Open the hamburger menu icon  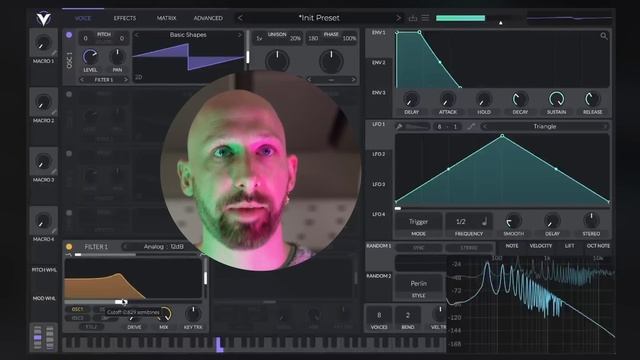425,18
